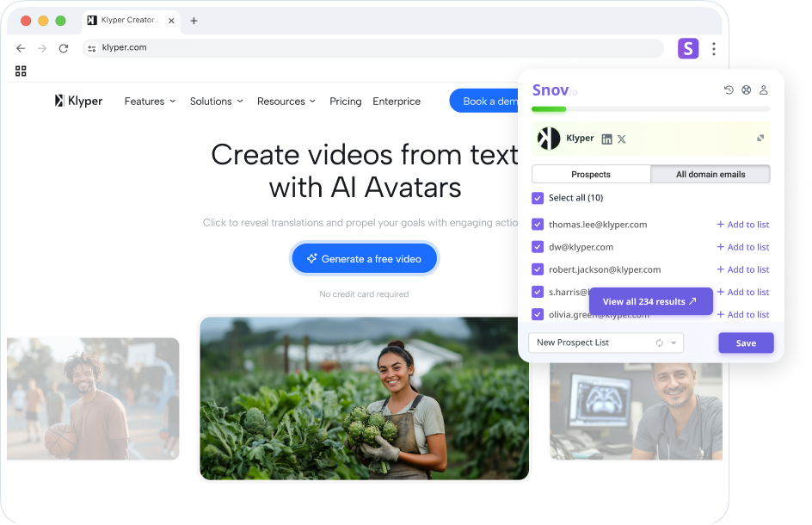Open Klyper's X (Twitter) profile icon
812x525 pixels.
click(622, 139)
